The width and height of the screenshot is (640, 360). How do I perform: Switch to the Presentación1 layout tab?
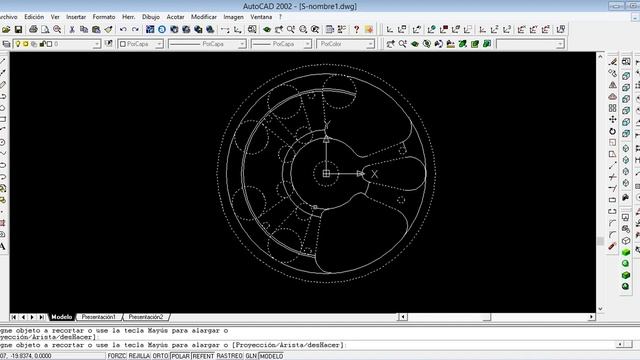point(98,317)
